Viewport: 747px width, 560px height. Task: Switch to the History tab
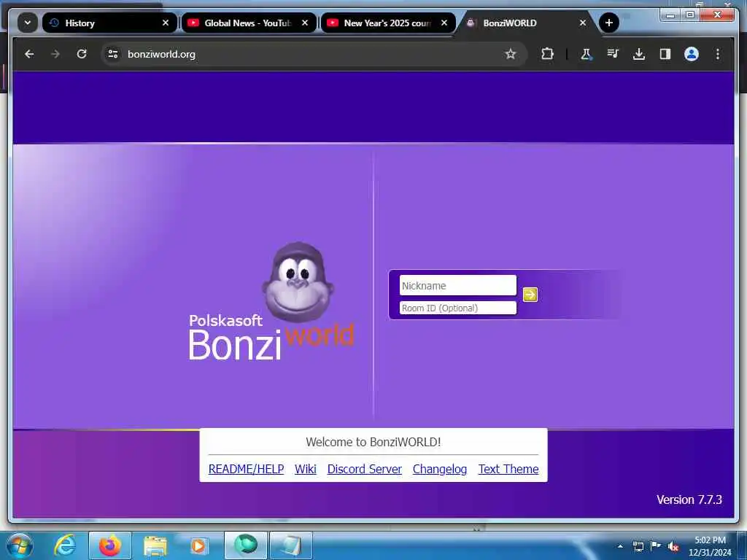pos(109,23)
